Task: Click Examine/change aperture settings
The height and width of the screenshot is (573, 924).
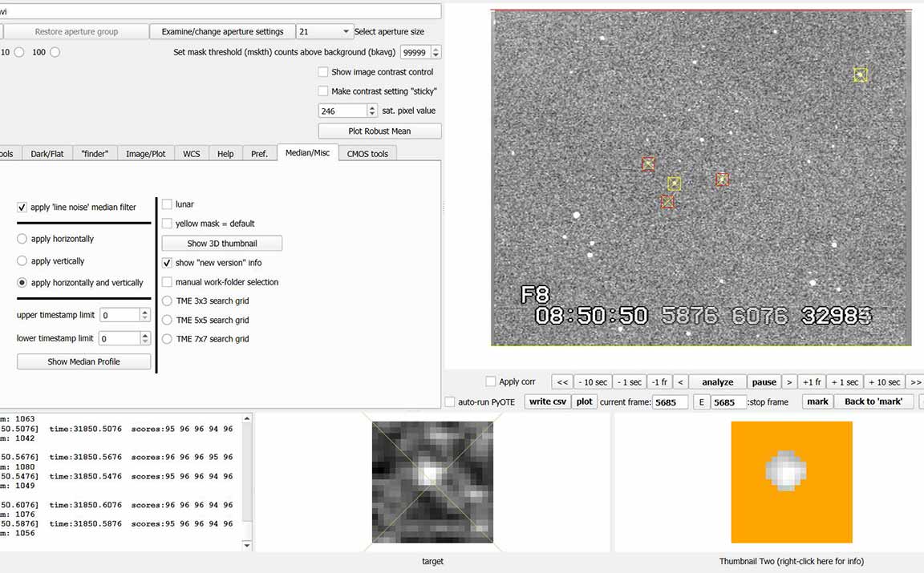Action: [x=223, y=31]
